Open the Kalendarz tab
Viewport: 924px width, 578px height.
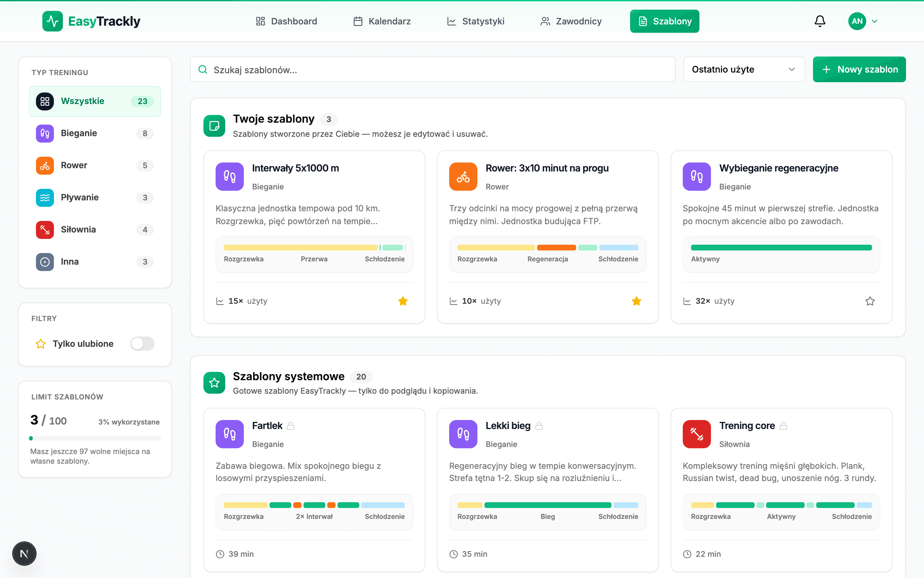tap(382, 21)
